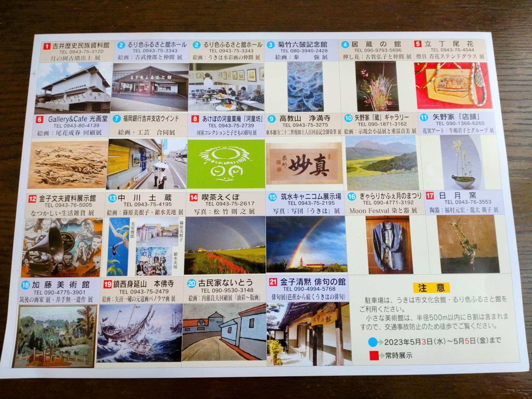Click the 吉井歴史民族資料館 title
Viewport: 532px width, 399px height.
(80, 45)
